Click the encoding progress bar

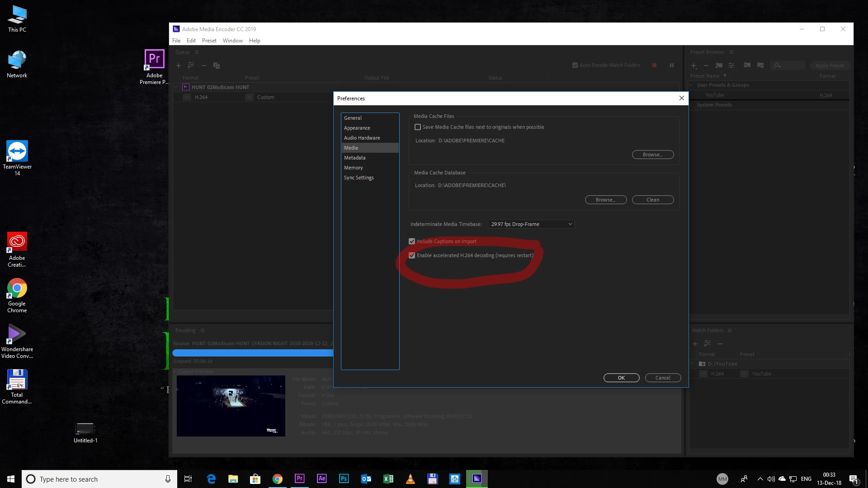252,353
